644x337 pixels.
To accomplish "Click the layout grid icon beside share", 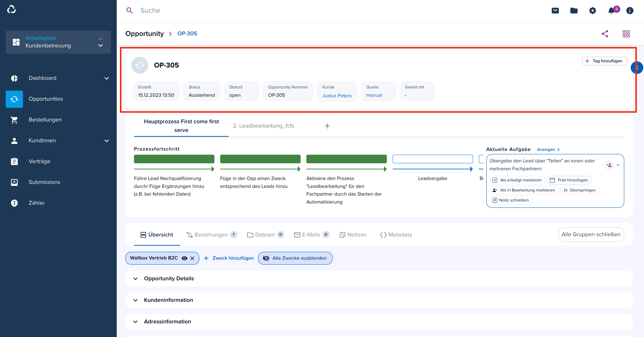I will tap(626, 34).
